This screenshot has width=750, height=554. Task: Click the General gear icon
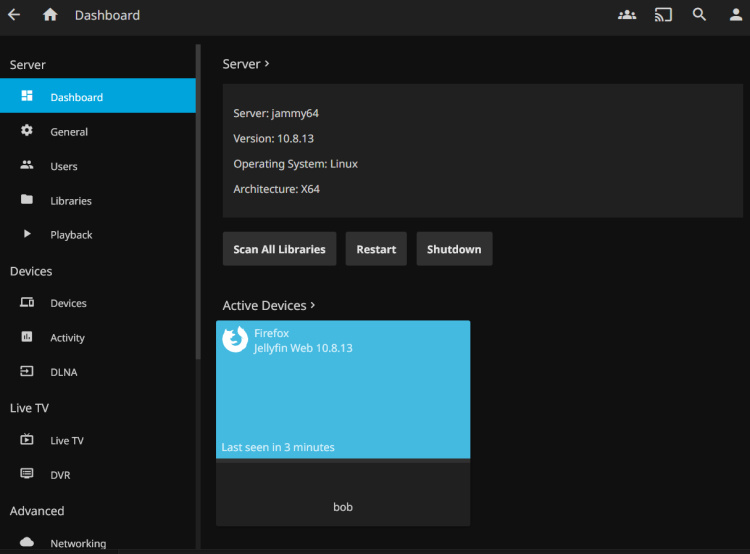(x=27, y=131)
